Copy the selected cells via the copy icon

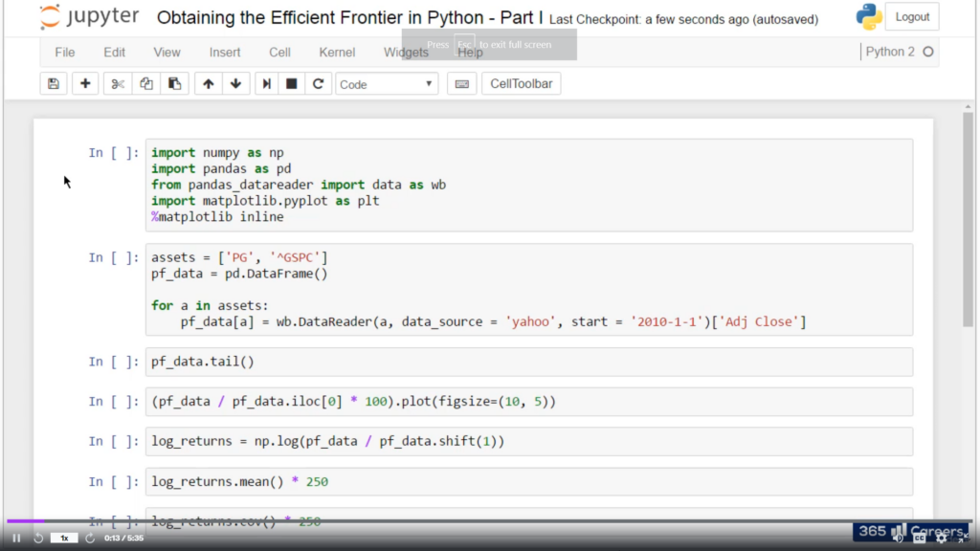click(146, 84)
